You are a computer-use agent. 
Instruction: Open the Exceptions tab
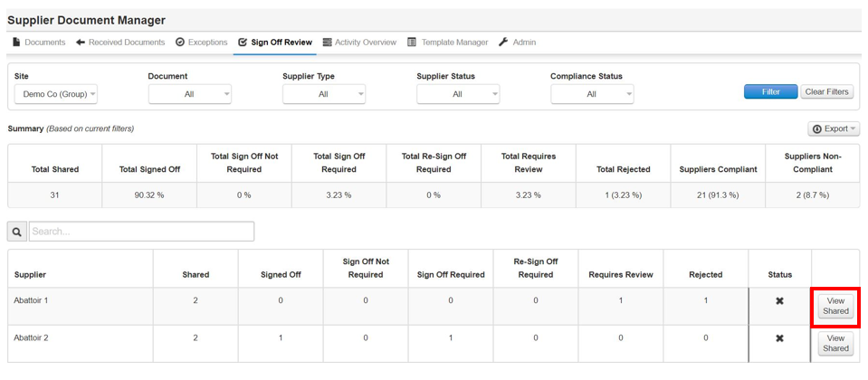pos(202,42)
